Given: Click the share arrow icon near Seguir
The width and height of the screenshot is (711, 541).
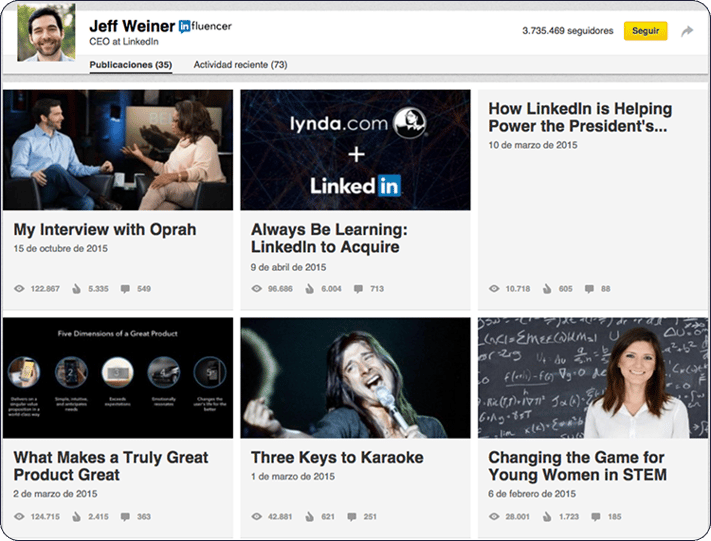Looking at the screenshot, I should click(x=687, y=31).
